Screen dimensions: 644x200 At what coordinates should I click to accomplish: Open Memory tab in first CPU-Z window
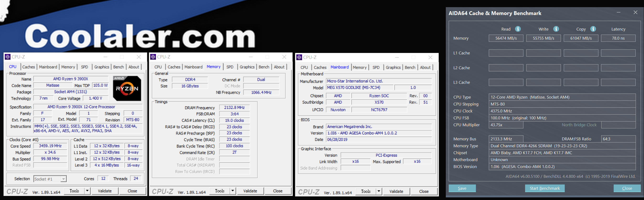point(68,67)
